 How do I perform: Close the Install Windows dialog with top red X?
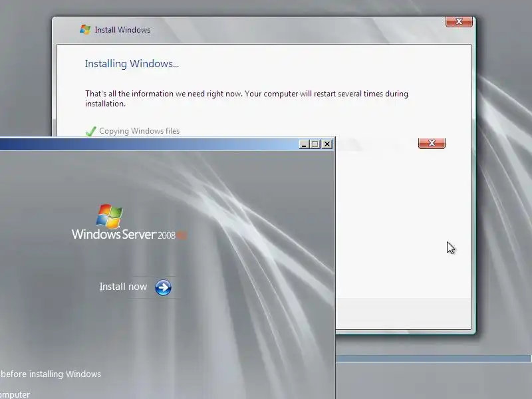pos(459,21)
